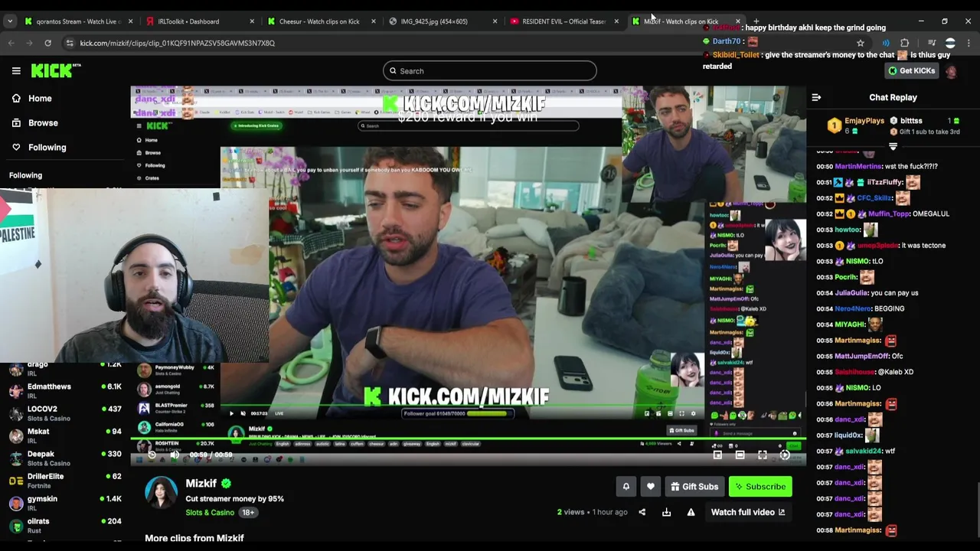Image resolution: width=980 pixels, height=551 pixels.
Task: Open user profile avatar menu
Action: click(x=951, y=71)
